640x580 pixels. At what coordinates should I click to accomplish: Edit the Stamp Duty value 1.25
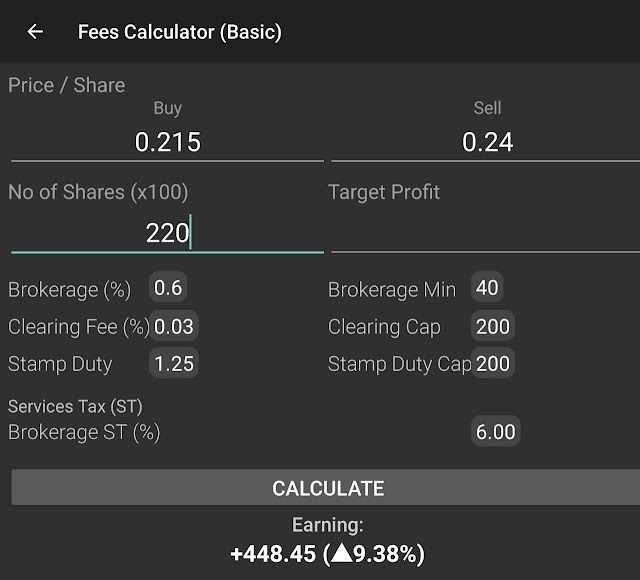[174, 363]
